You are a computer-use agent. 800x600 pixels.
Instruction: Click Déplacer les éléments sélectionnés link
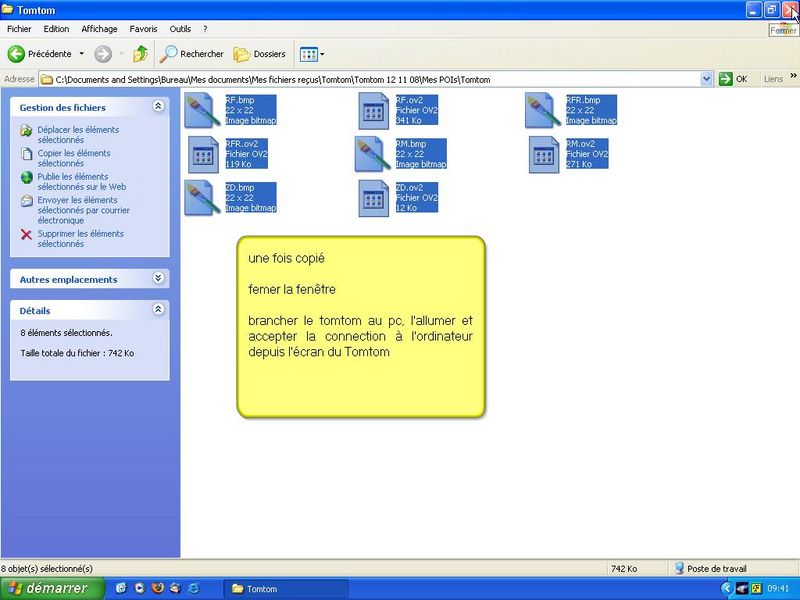pyautogui.click(x=78, y=135)
